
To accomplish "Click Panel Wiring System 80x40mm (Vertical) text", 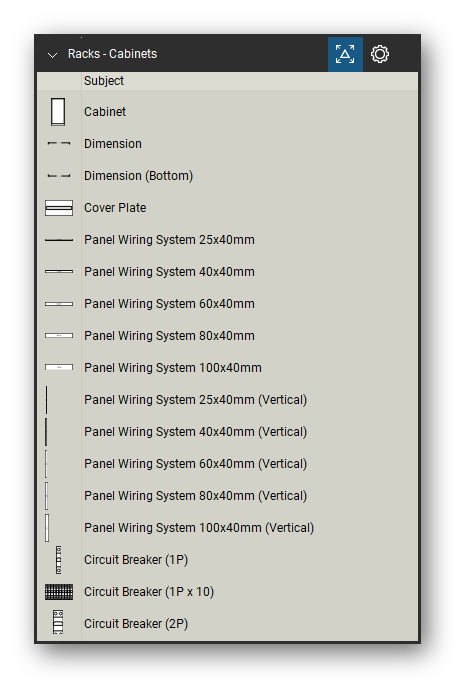I will point(195,496).
